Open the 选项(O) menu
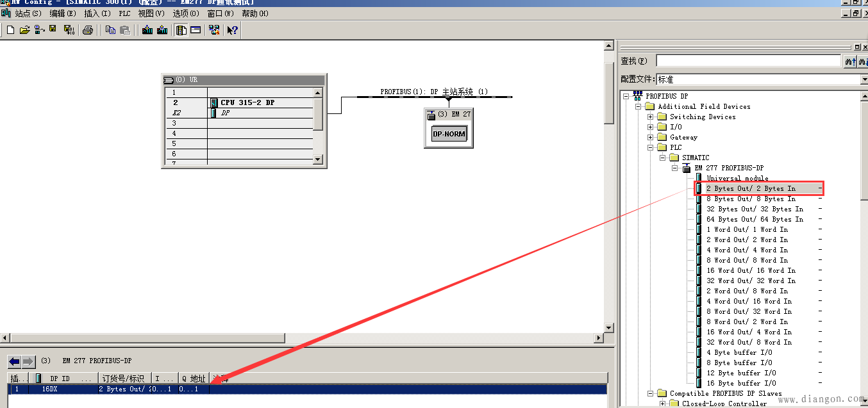Image resolution: width=868 pixels, height=408 pixels. [186, 13]
